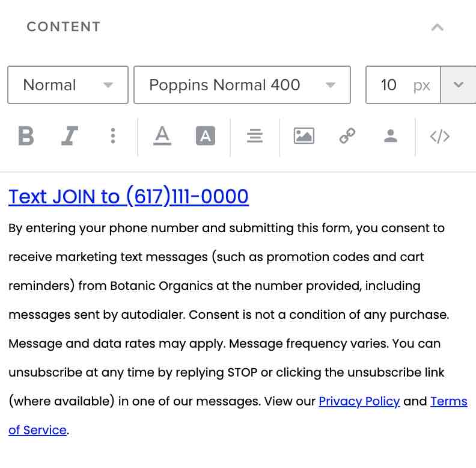The width and height of the screenshot is (476, 468).
Task: Open text alignment options
Action: pos(255,137)
